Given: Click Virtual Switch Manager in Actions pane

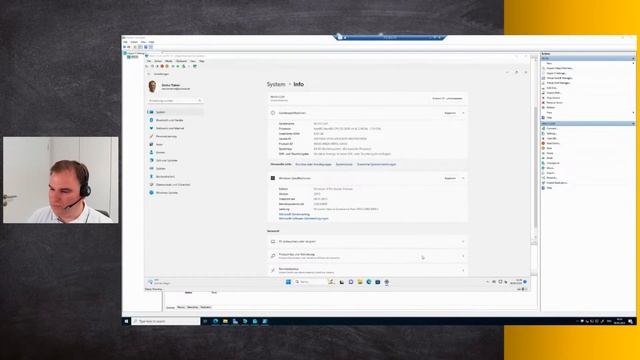Looking at the screenshot, I should click(x=559, y=78).
